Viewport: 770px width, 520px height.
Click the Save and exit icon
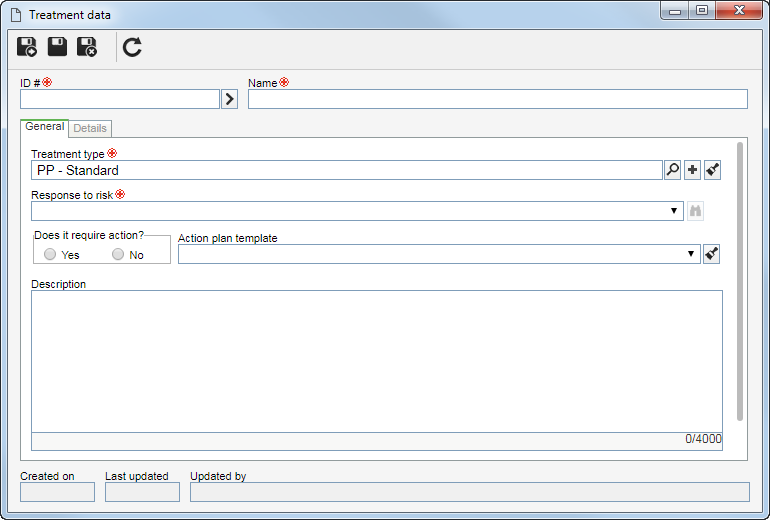coord(87,47)
